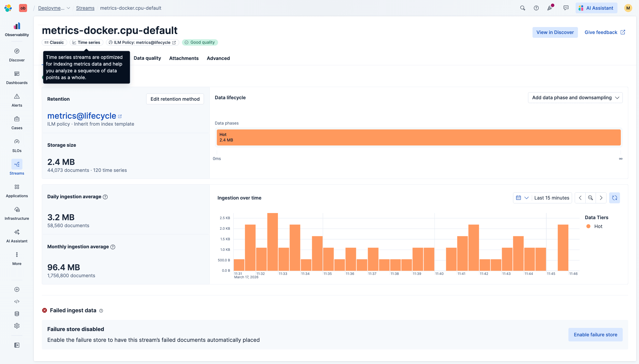Click the stack management gear icon
639x364 pixels.
pos(17,326)
